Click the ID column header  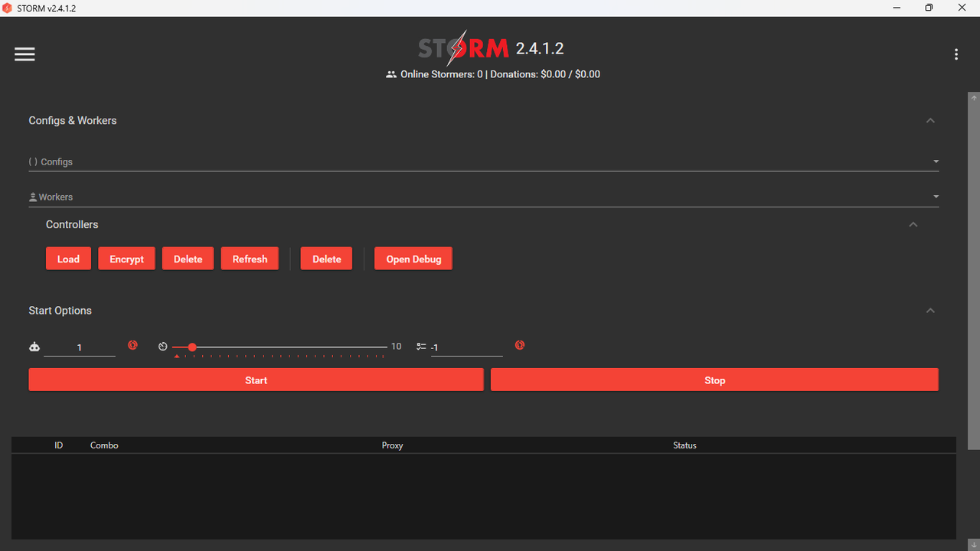[x=58, y=445]
